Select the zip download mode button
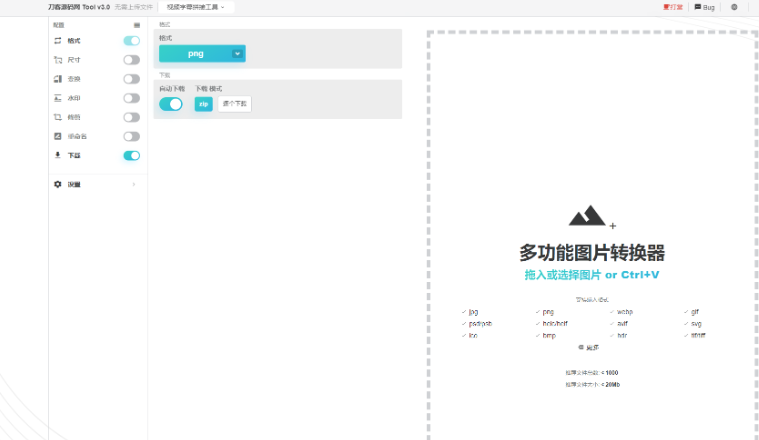Viewport: 759px width, 440px height. (203, 104)
